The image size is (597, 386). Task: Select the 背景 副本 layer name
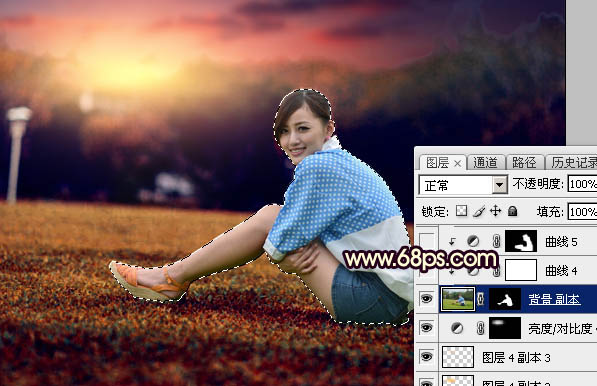pyautogui.click(x=554, y=300)
